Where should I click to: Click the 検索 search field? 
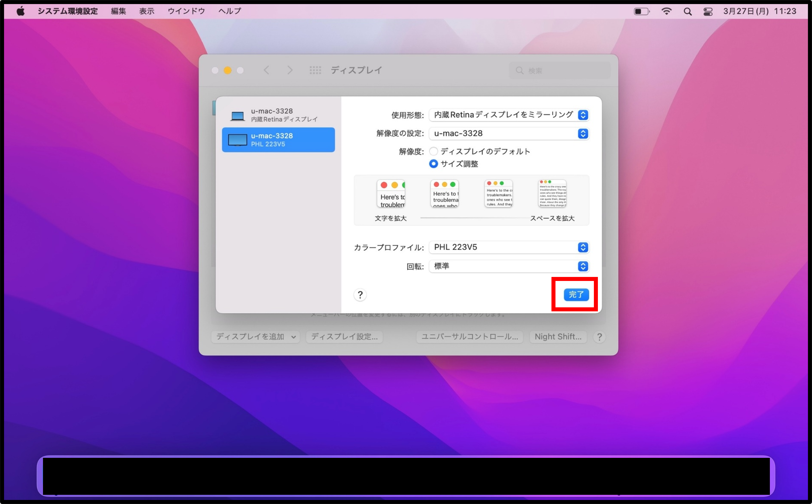click(x=560, y=70)
